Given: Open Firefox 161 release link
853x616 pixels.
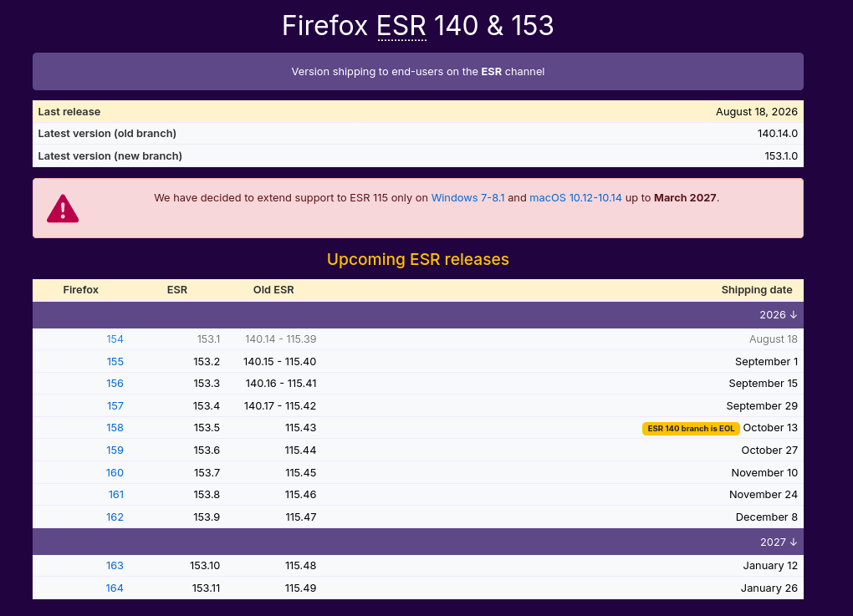Looking at the screenshot, I should 116,495.
